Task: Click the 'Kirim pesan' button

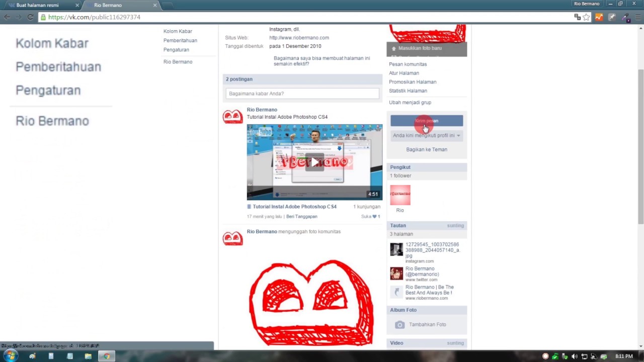Action: point(427,121)
